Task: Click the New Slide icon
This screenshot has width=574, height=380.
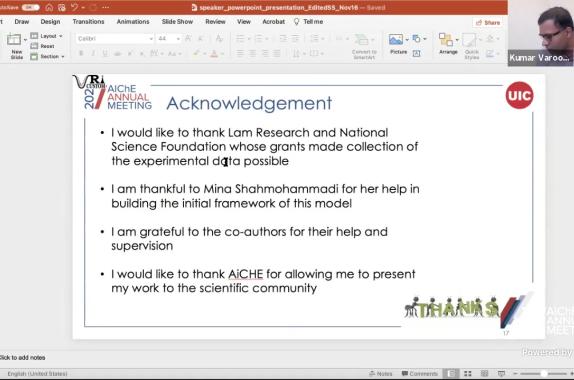Action: point(14,39)
